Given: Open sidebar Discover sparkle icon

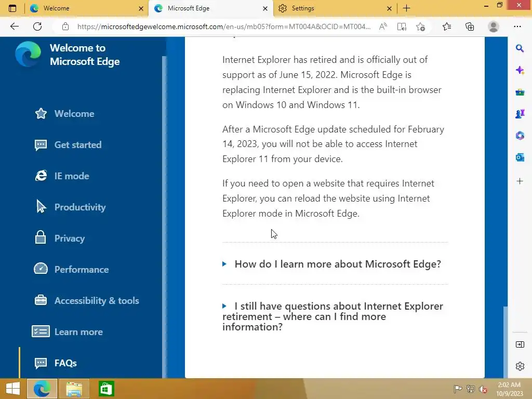Looking at the screenshot, I should coord(520,70).
